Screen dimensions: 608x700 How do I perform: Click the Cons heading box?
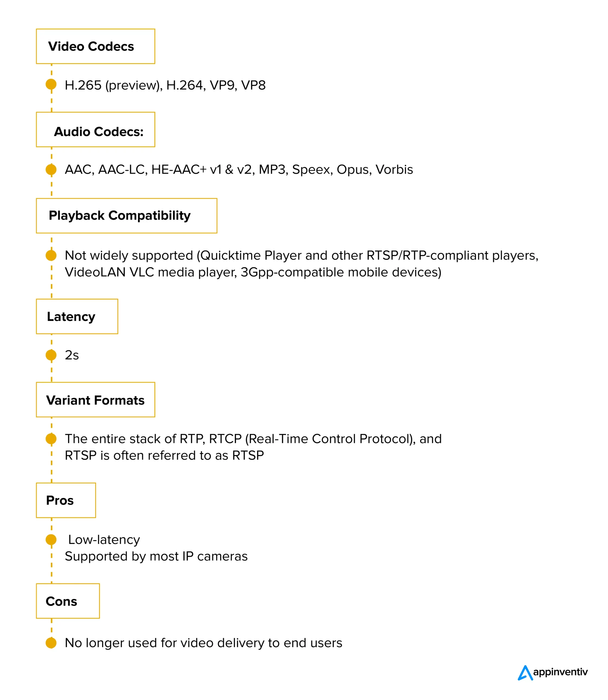pos(68,601)
